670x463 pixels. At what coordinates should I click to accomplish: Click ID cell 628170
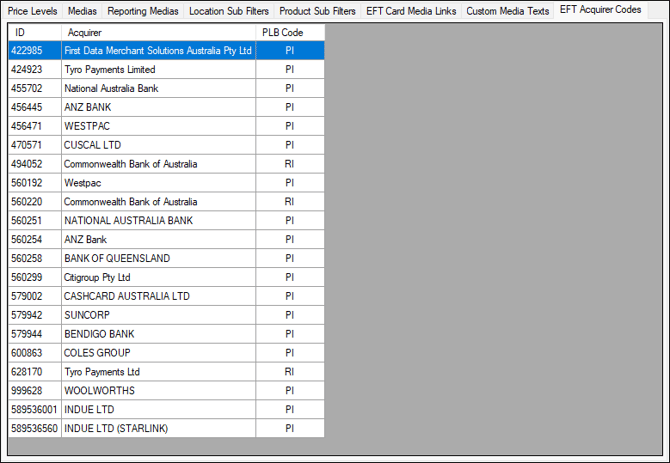coord(35,371)
